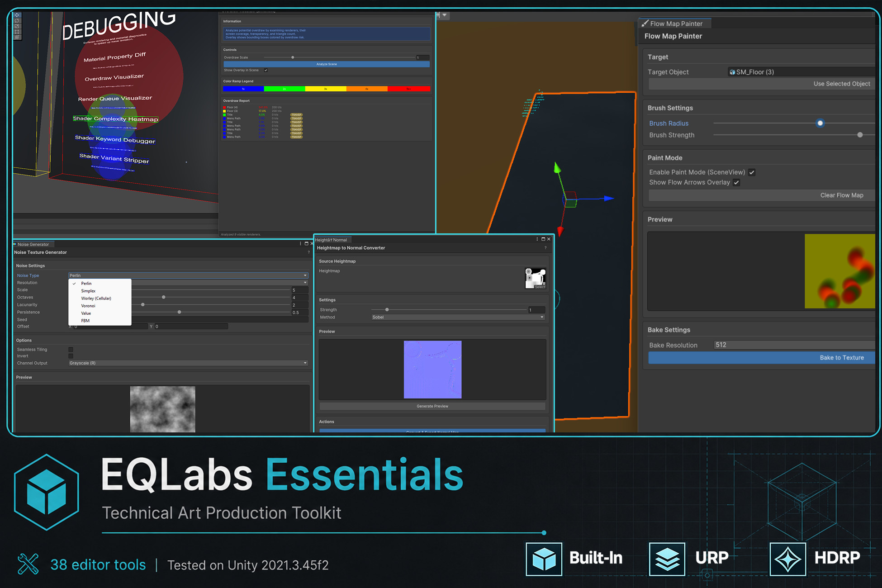Adjust the Persistence slider handle

coord(179,312)
